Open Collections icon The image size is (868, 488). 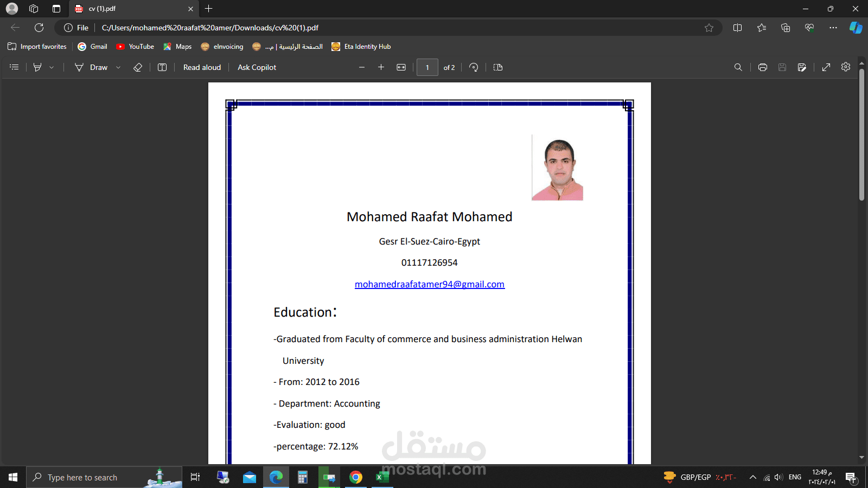tap(786, 28)
